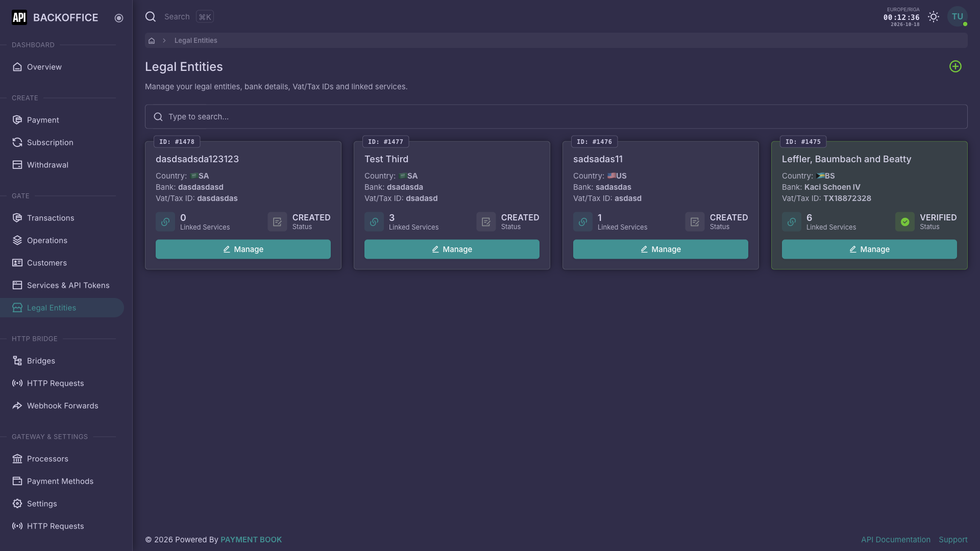
Task: Open Bridges under HTTP Bridge
Action: 62,361
